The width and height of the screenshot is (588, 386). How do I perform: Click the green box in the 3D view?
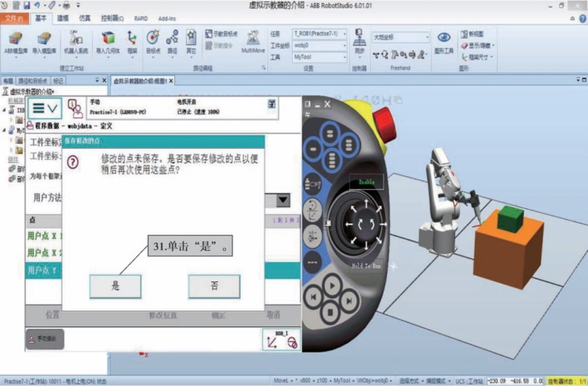510,218
